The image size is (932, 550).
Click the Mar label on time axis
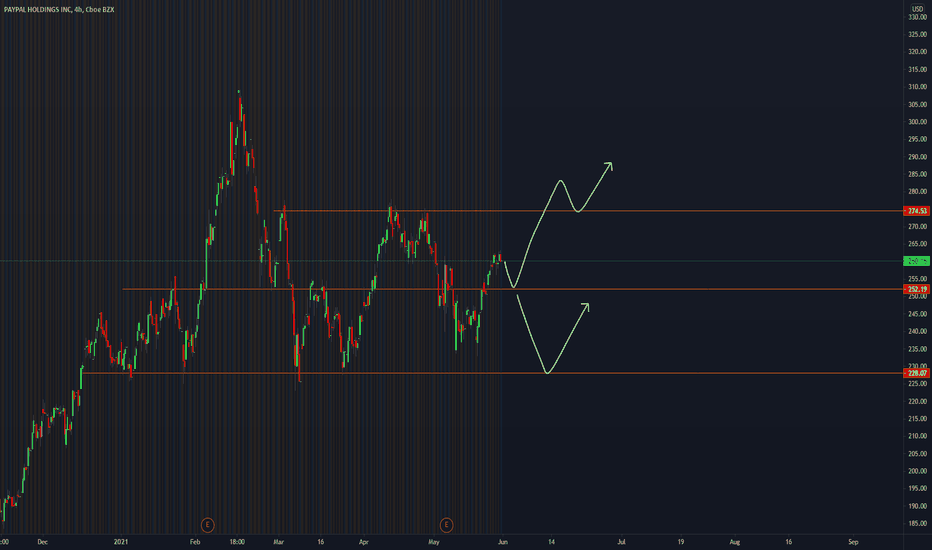tap(278, 542)
